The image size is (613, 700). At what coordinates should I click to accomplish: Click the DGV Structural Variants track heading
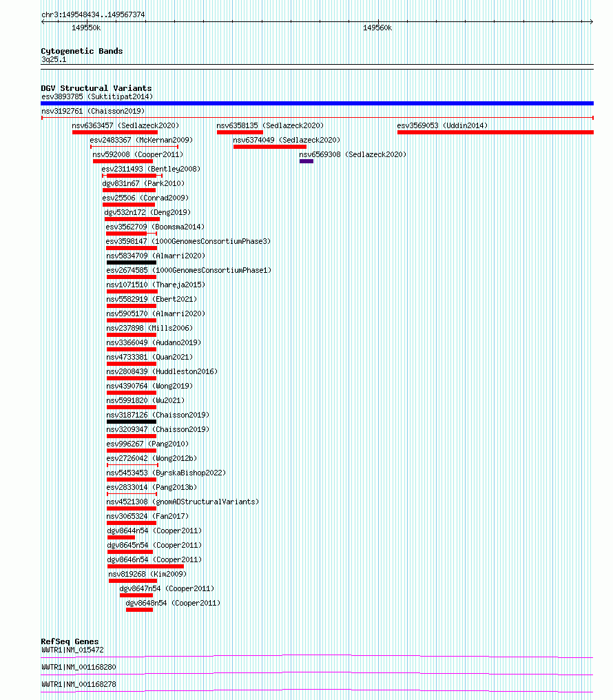[x=96, y=88]
